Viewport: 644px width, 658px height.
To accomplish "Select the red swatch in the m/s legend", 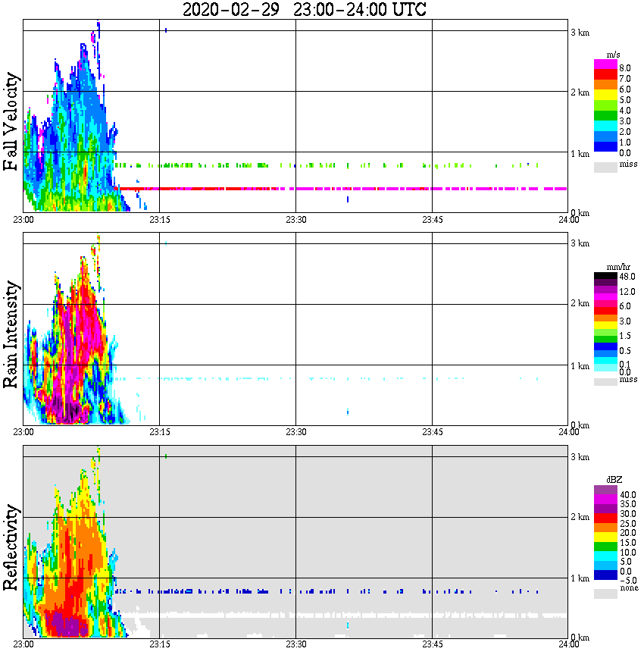I will pos(605,75).
